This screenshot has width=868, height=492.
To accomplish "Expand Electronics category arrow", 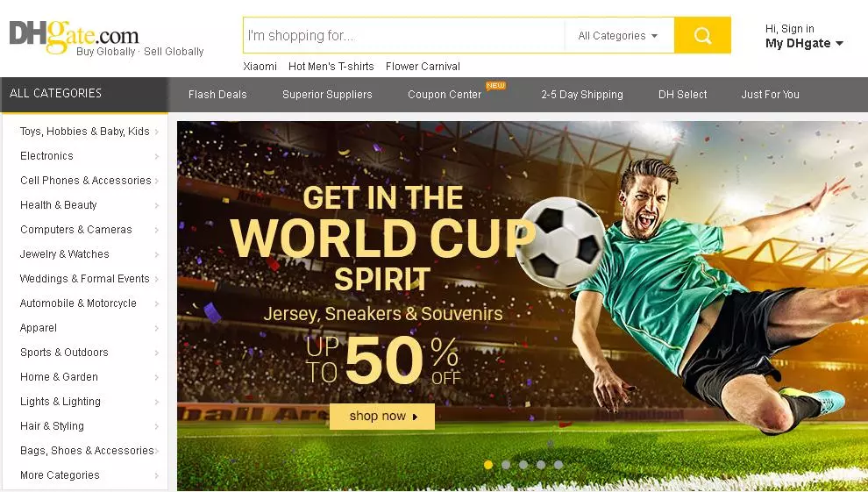I will (x=157, y=157).
